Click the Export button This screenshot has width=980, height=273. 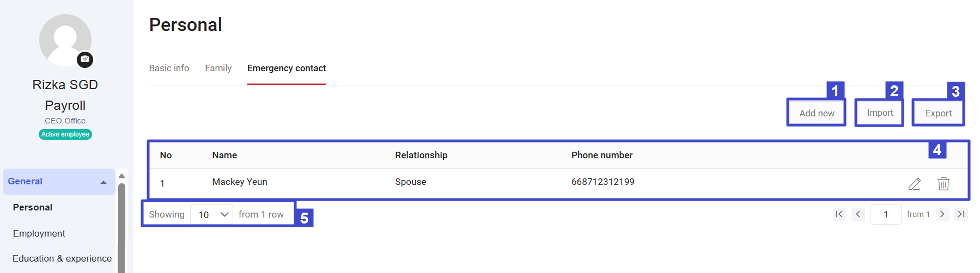tap(939, 113)
